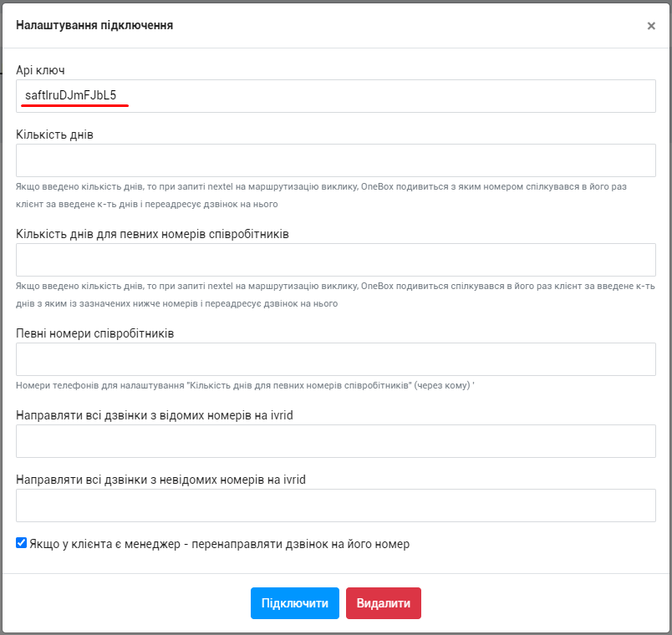Click the 'Кількість днів' field label
Image resolution: width=672 pixels, height=635 pixels.
54,135
